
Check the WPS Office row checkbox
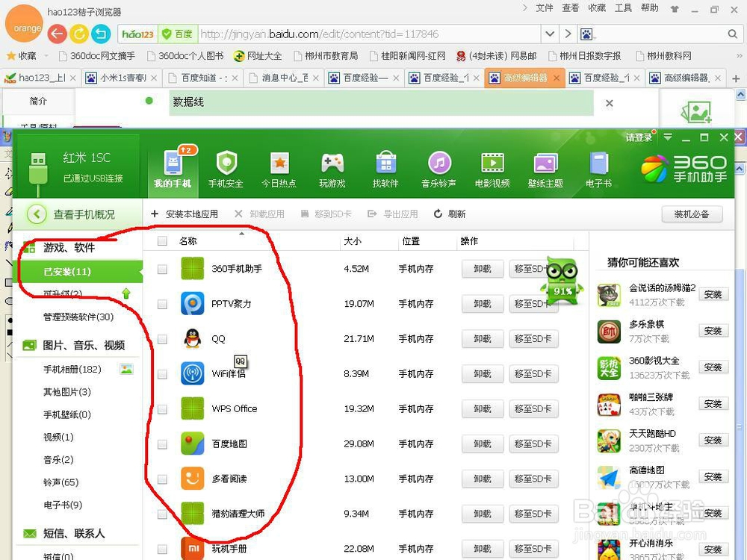tap(162, 409)
